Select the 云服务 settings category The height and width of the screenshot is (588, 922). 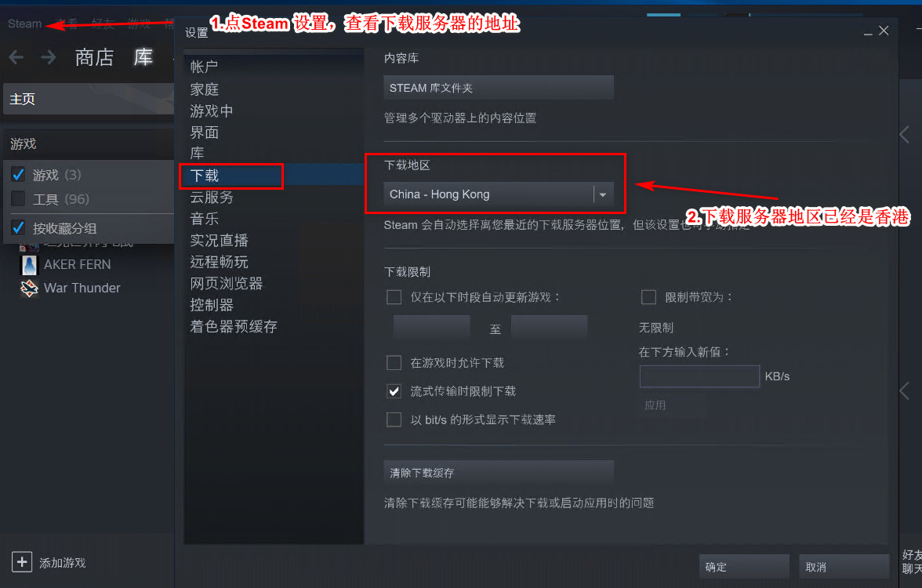click(212, 197)
